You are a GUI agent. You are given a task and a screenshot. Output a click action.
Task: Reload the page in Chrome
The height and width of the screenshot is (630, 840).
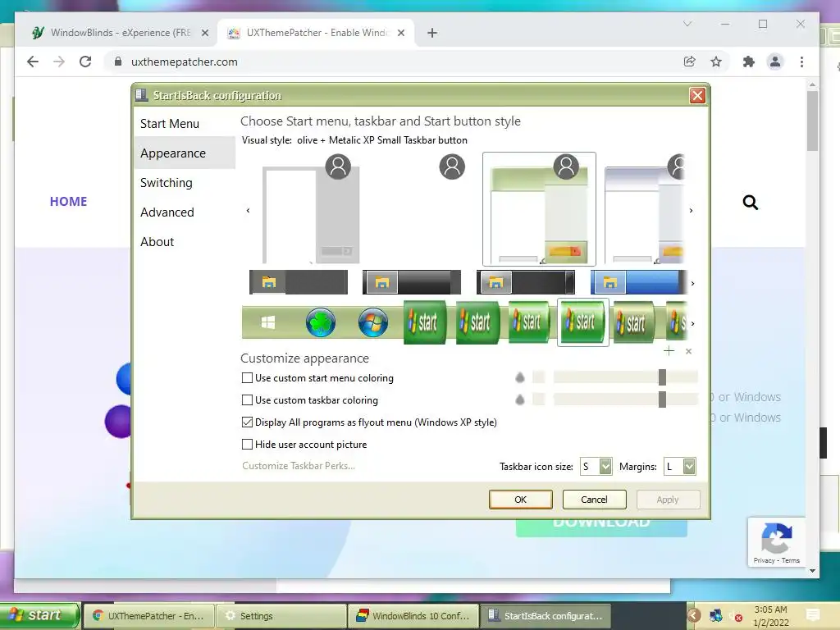(x=85, y=62)
